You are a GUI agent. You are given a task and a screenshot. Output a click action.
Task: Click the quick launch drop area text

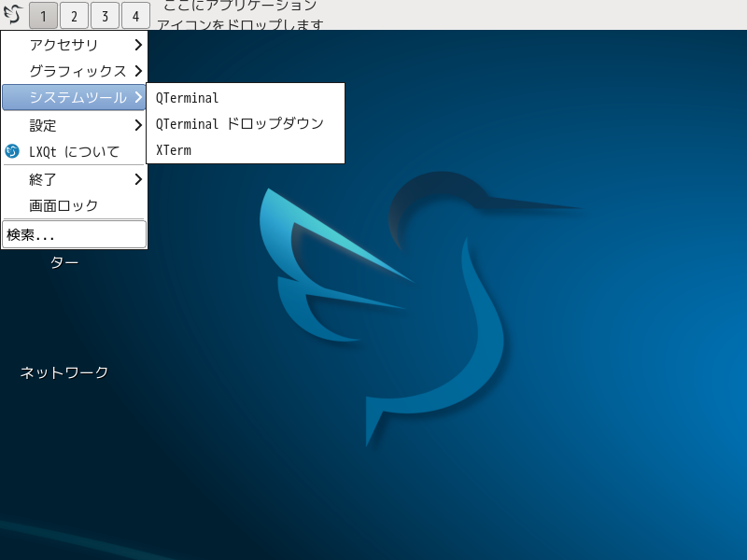coord(240,15)
